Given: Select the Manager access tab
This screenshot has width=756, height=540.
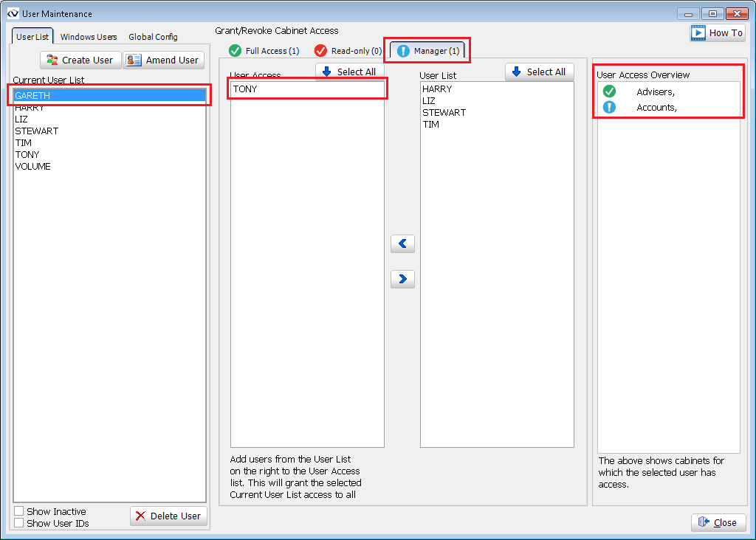Looking at the screenshot, I should tap(427, 51).
